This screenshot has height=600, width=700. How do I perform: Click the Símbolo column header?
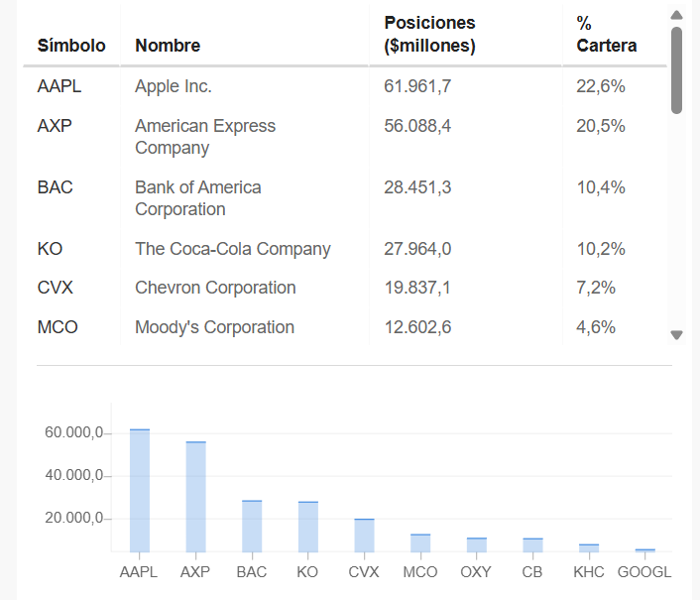(x=71, y=46)
